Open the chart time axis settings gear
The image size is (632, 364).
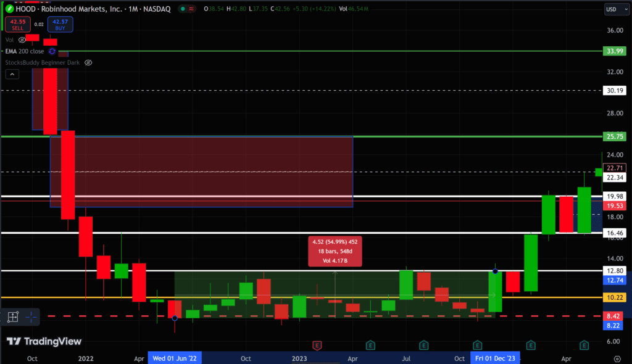point(617,358)
